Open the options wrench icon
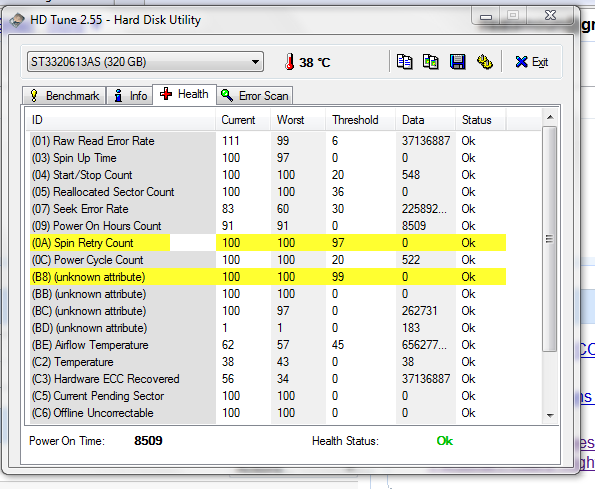This screenshot has height=489, width=595. click(485, 62)
